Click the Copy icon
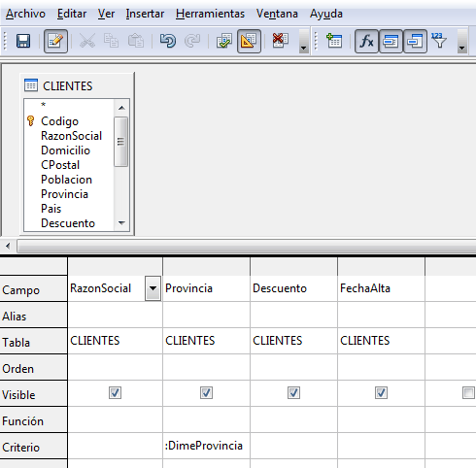The width and height of the screenshot is (476, 468). click(111, 41)
